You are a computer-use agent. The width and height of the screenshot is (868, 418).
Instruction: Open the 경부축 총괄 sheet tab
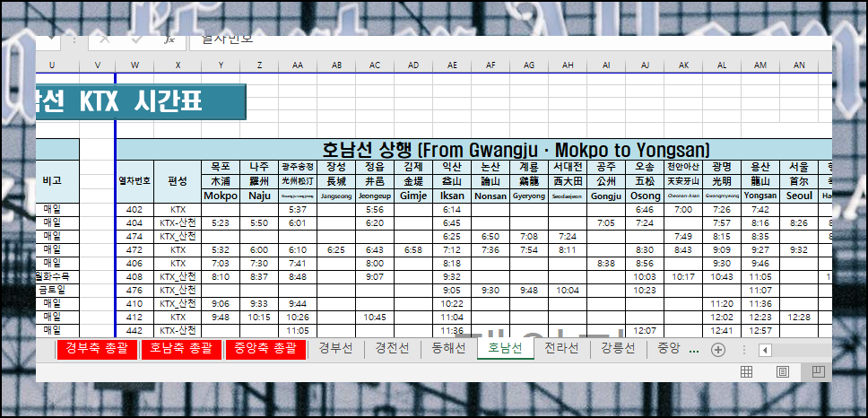coord(97,349)
